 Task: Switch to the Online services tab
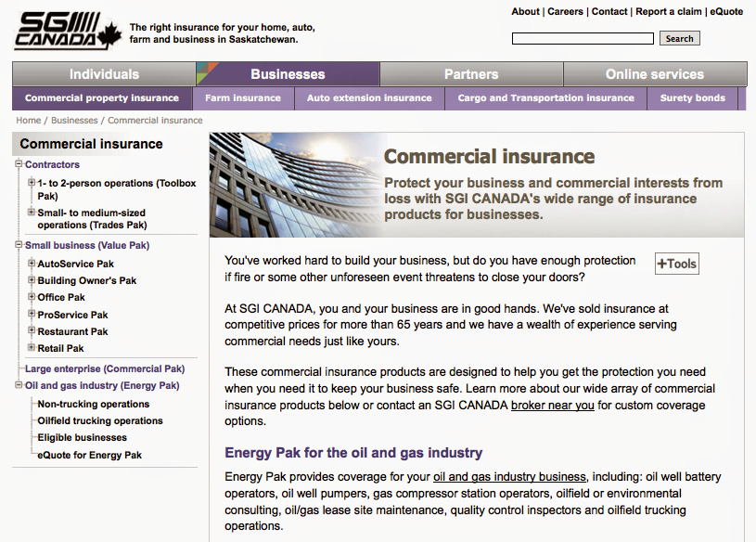coord(655,73)
